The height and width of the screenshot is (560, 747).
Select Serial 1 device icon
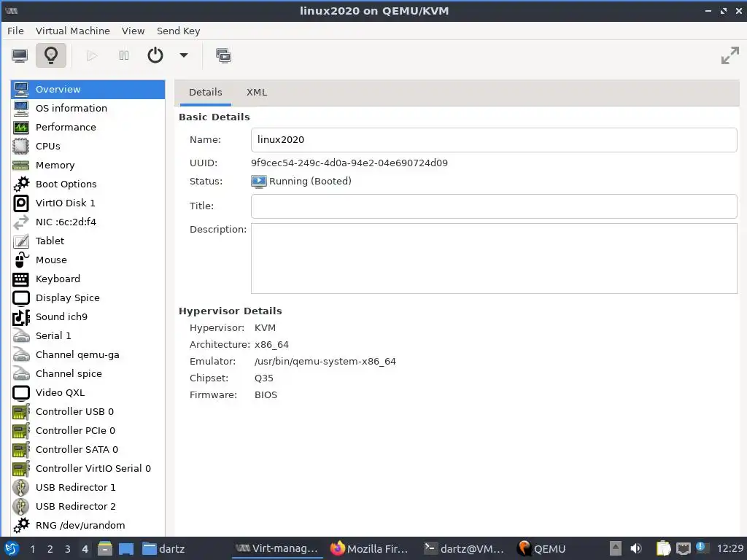pyautogui.click(x=21, y=335)
